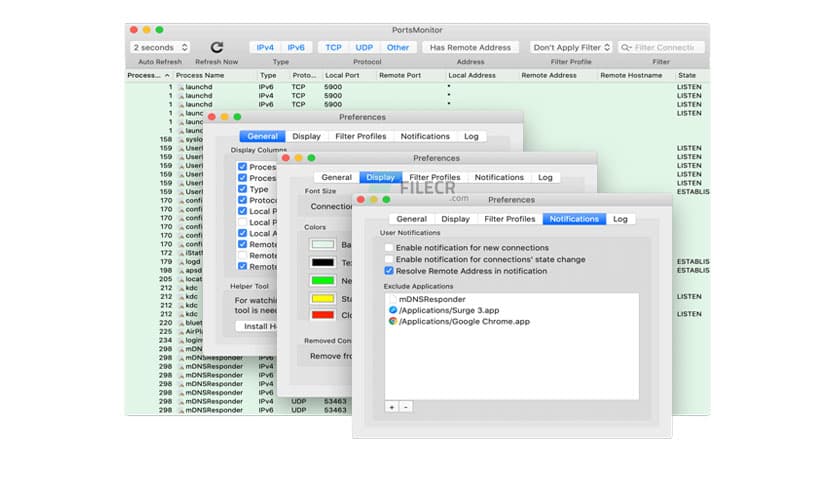Open the green new connection color swatch
Viewport: 836px width, 484px height.
323,280
